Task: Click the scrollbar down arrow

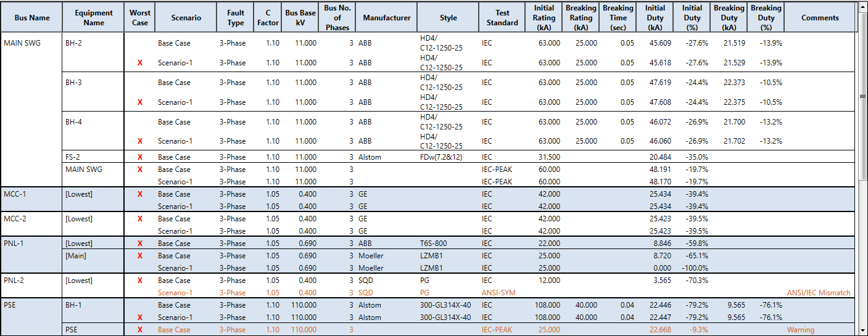Action: 862,330
